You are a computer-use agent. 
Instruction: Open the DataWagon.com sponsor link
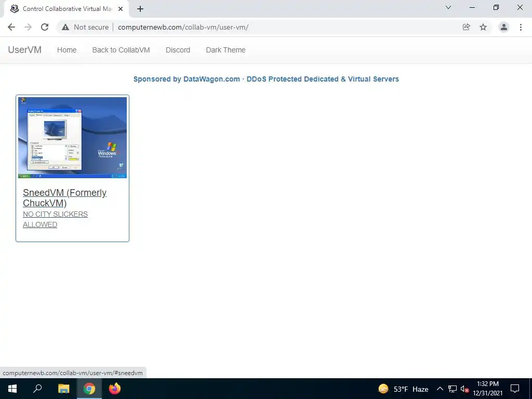266,79
